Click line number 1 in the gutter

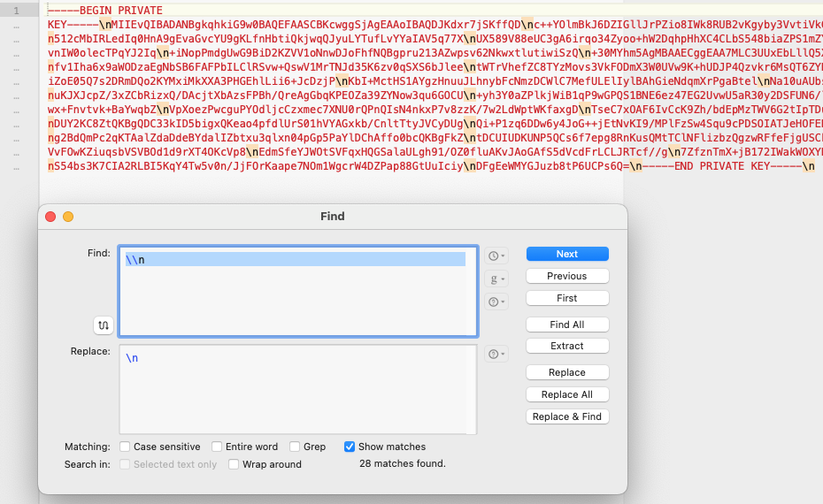point(16,11)
